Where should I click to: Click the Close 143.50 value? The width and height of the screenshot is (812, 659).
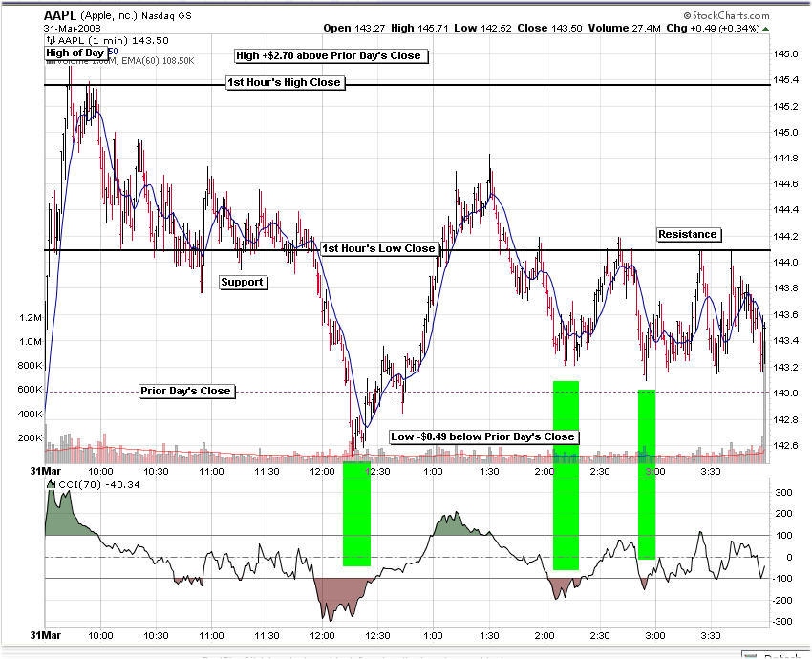549,28
